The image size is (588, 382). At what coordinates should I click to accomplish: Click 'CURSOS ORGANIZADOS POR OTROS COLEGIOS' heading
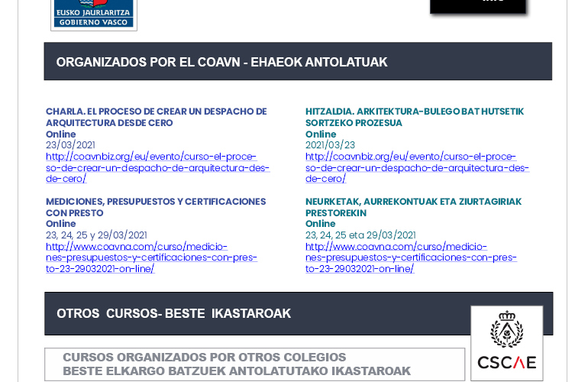205,357
